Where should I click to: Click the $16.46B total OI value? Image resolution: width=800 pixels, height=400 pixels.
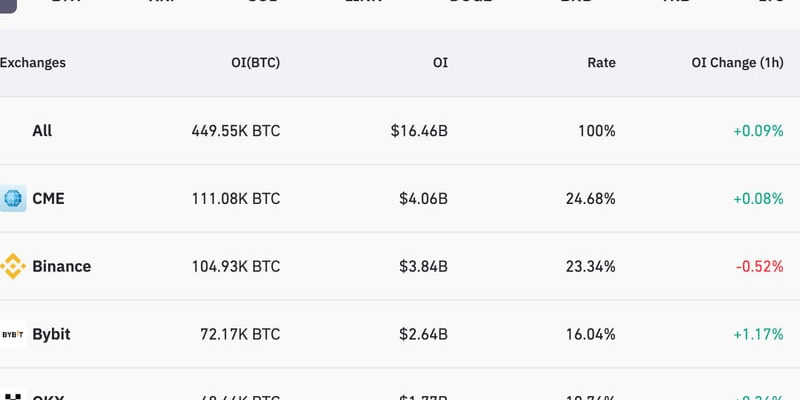click(419, 131)
